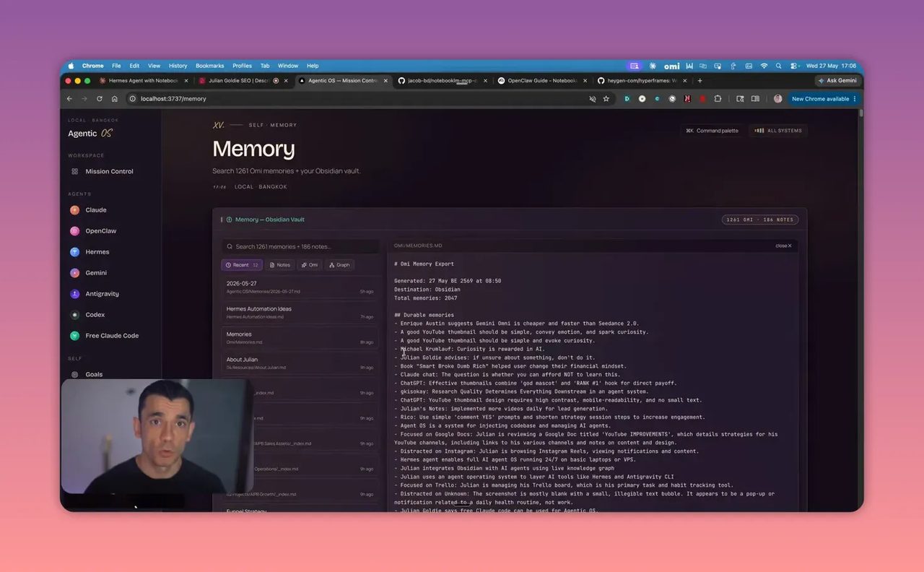Open the Chrome File menu
The height and width of the screenshot is (572, 924).
tap(116, 66)
